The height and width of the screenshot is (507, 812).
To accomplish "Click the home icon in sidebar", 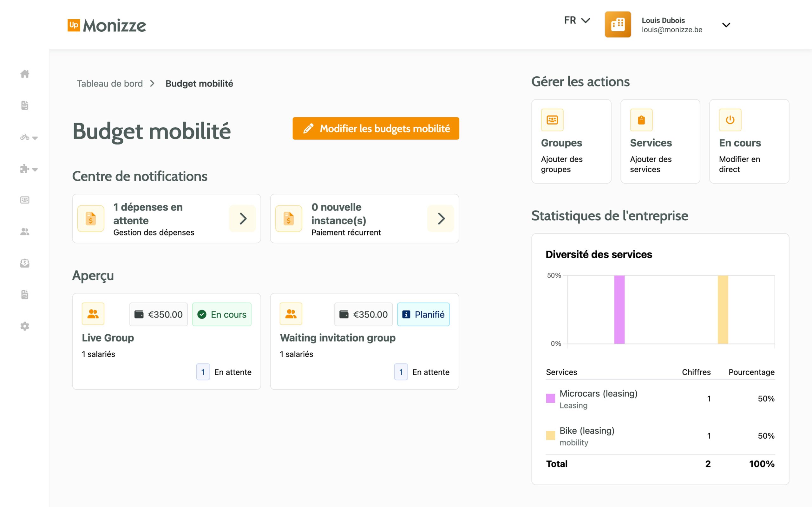I will coord(25,74).
